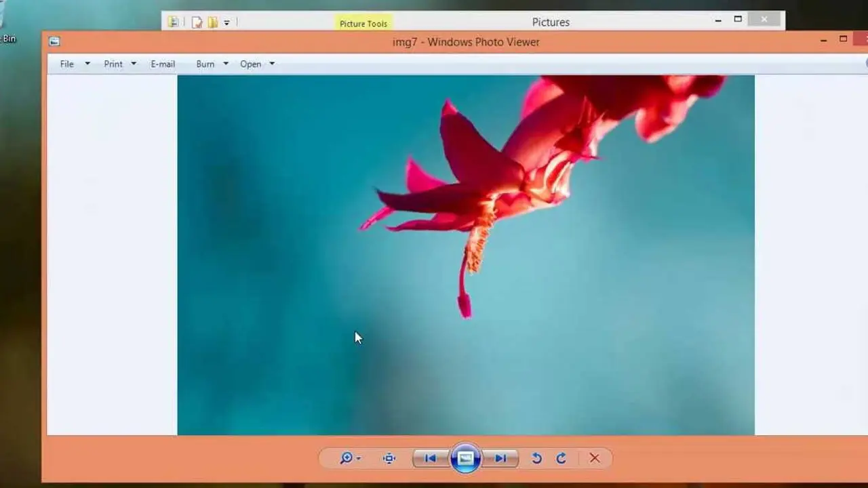Go to the next picture
868x488 pixels.
[500, 459]
